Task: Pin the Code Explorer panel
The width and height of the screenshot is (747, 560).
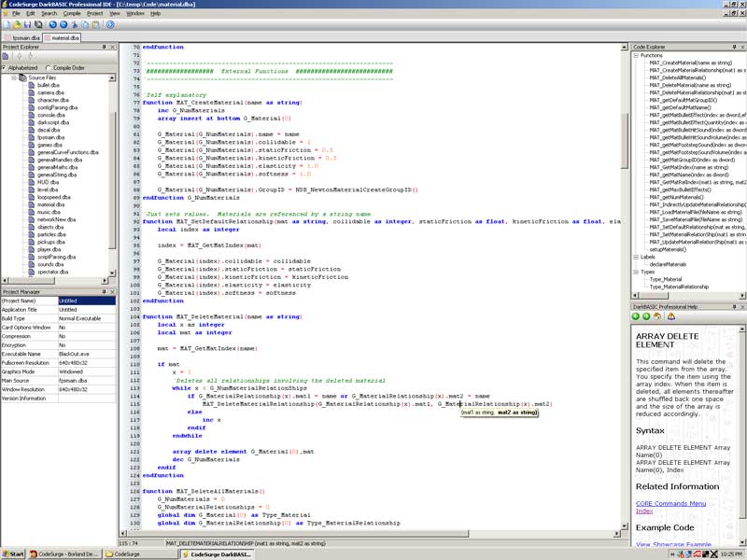Action: pos(734,47)
